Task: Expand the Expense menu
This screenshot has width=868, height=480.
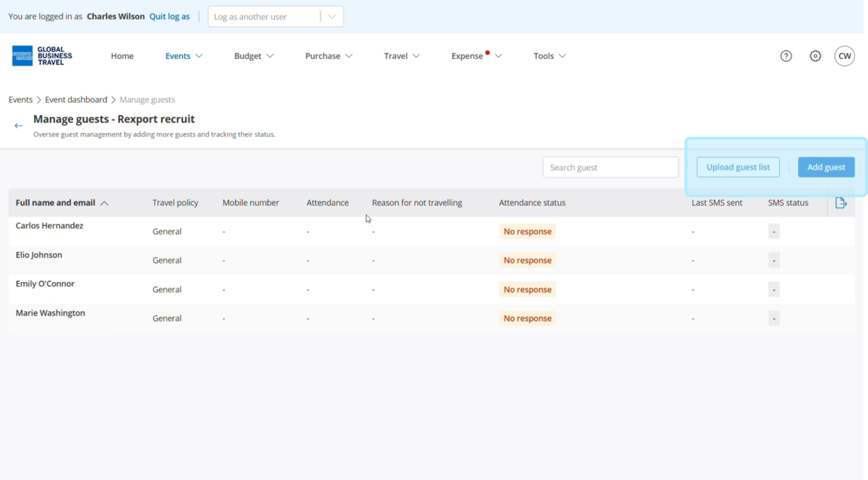Action: click(476, 56)
